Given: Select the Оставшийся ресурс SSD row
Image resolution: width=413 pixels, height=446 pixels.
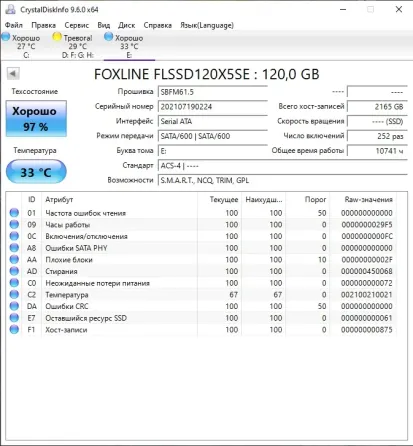Looking at the screenshot, I should (x=202, y=318).
